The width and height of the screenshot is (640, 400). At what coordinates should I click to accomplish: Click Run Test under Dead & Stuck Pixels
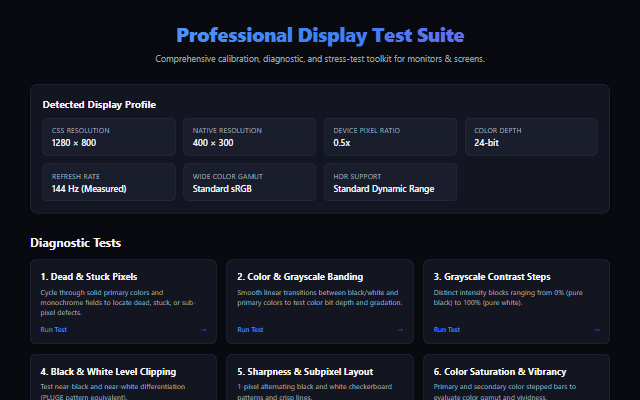[x=53, y=329]
